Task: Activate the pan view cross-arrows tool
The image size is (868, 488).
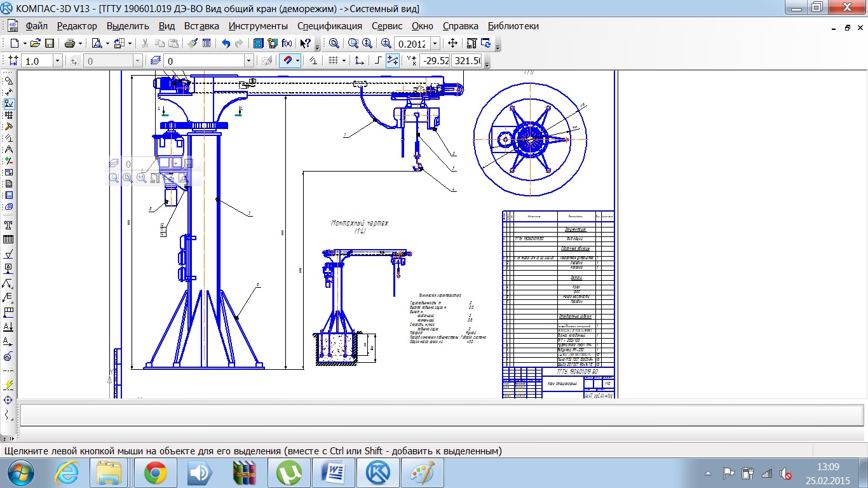Action: pos(452,43)
